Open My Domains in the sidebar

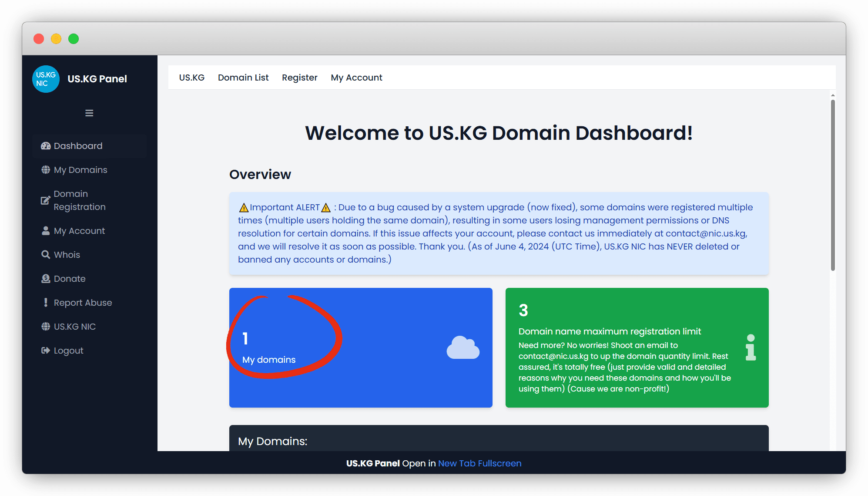80,170
